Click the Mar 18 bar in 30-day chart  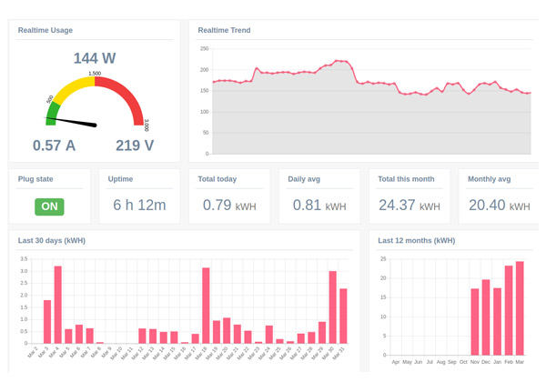(x=206, y=306)
